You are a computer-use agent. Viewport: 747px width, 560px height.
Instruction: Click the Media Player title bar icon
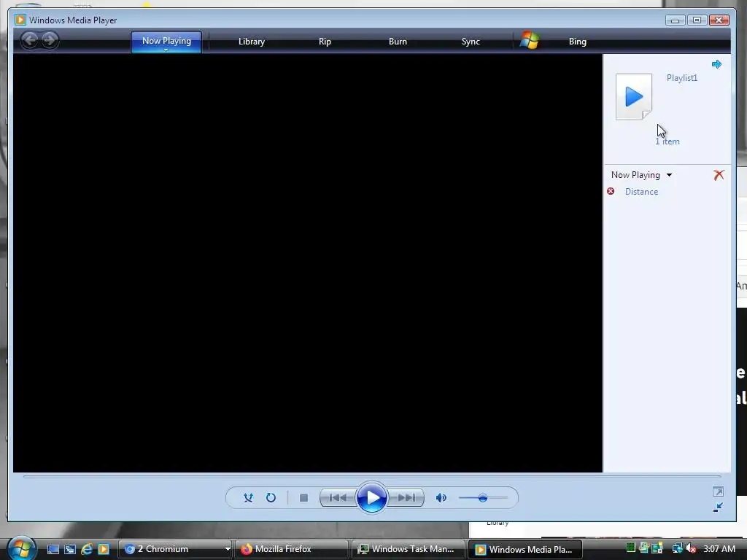click(x=20, y=20)
